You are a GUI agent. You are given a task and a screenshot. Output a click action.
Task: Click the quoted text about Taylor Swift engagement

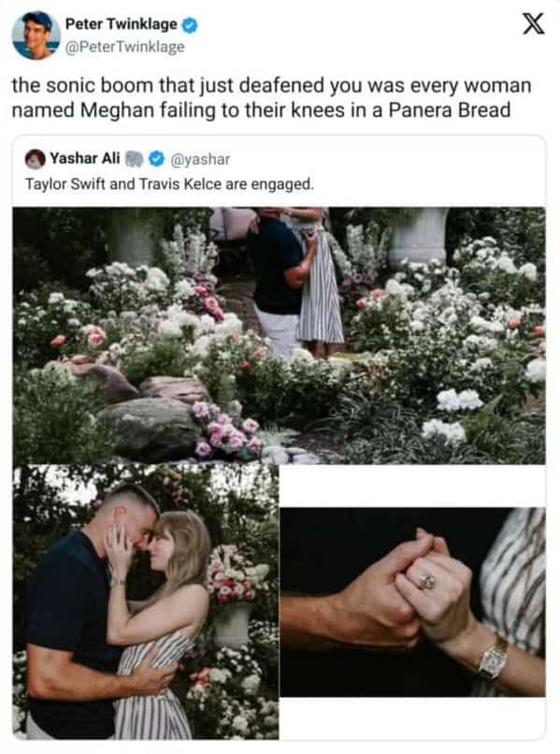[169, 184]
